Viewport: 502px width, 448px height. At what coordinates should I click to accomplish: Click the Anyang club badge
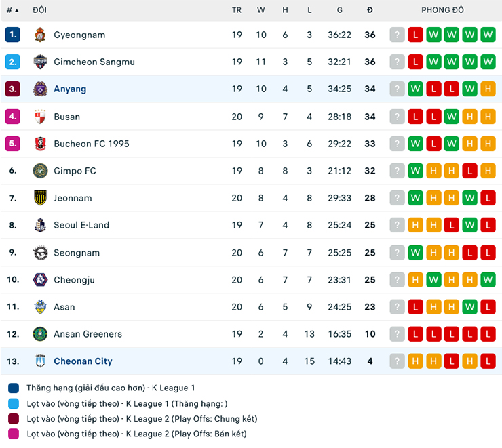pos(40,89)
